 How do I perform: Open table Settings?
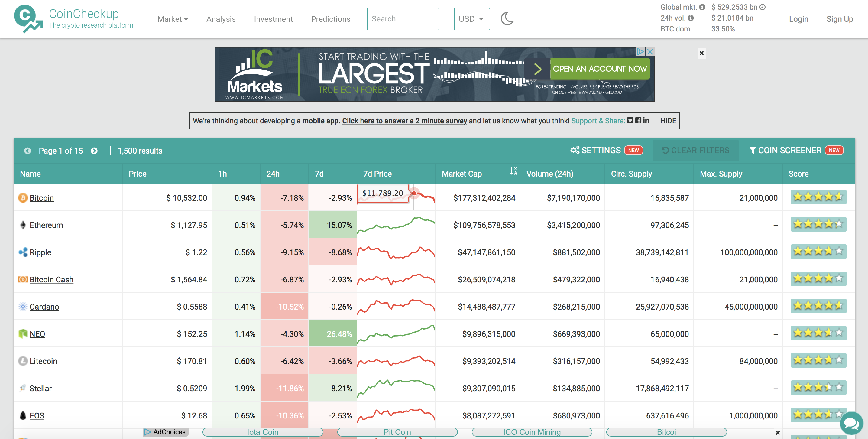point(606,150)
